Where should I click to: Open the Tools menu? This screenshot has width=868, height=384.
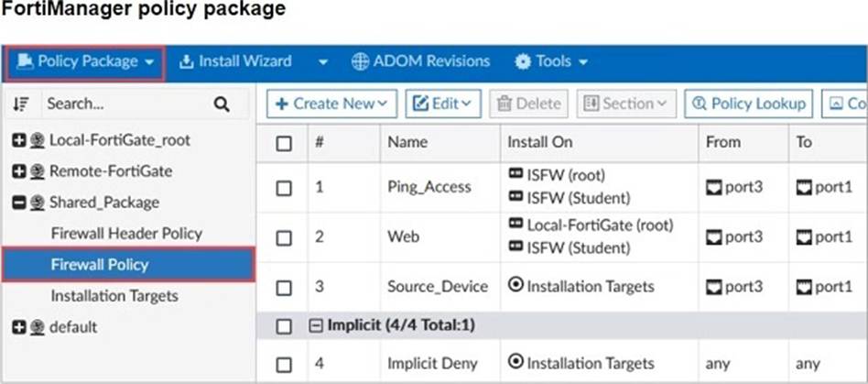(x=551, y=61)
